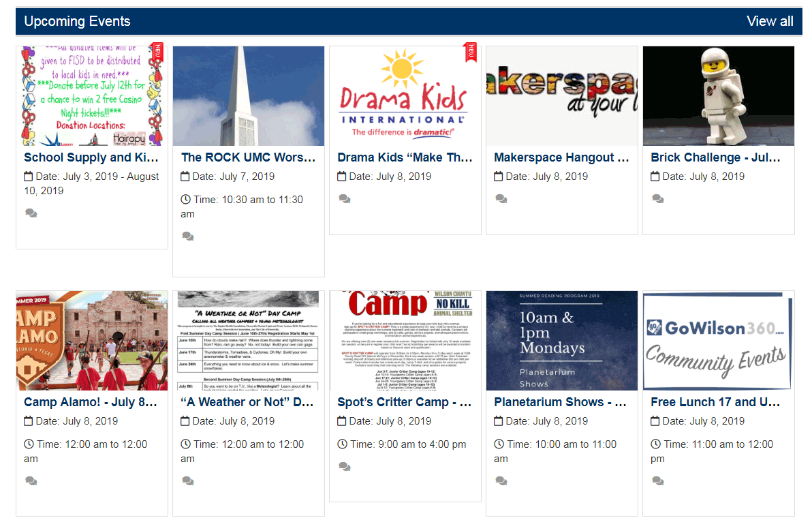Click 'Time: 10:30 am to 11:30 am' text
Image resolution: width=812 pixels, height=520 pixels.
point(243,207)
